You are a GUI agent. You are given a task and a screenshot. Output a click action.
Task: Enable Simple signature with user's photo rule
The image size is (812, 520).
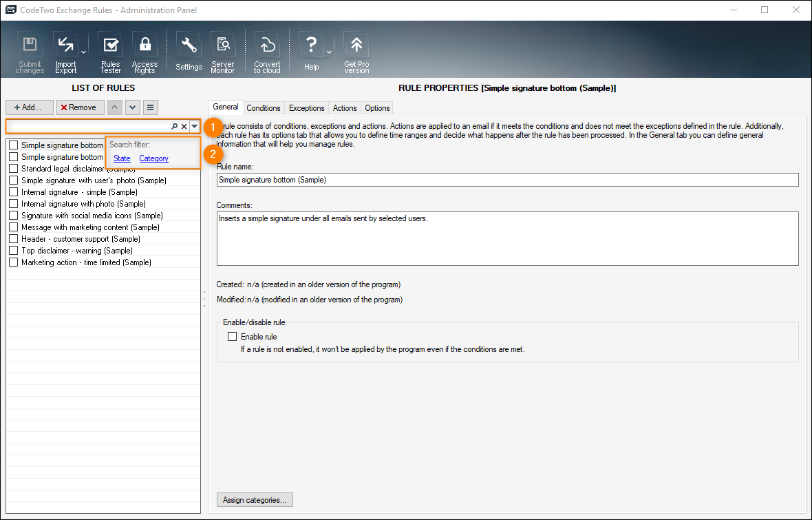point(14,180)
